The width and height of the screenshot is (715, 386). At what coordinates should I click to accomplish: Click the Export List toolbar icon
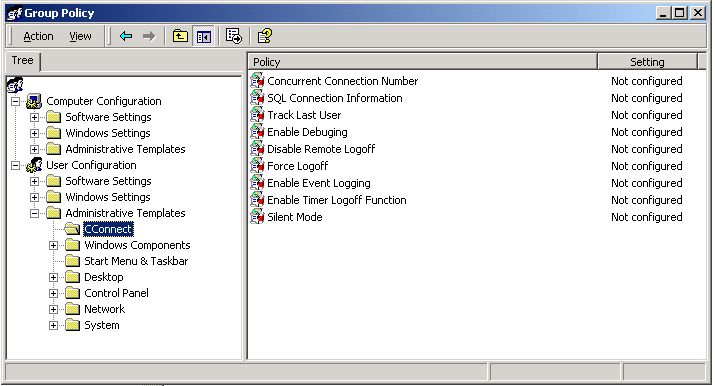234,36
